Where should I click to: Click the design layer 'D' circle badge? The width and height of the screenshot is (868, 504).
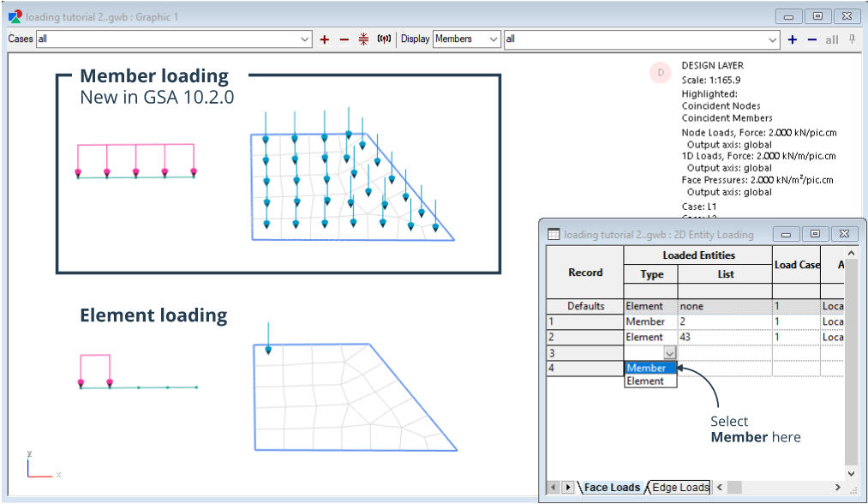click(661, 74)
